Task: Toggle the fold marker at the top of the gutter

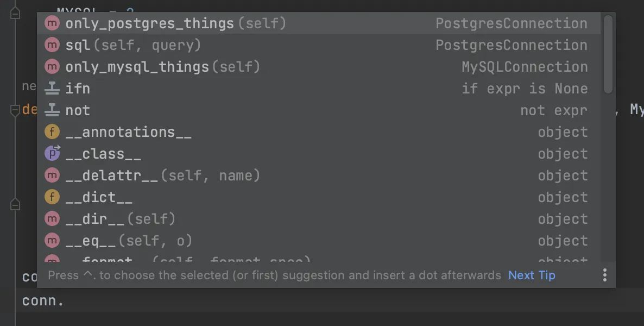Action: [15, 14]
